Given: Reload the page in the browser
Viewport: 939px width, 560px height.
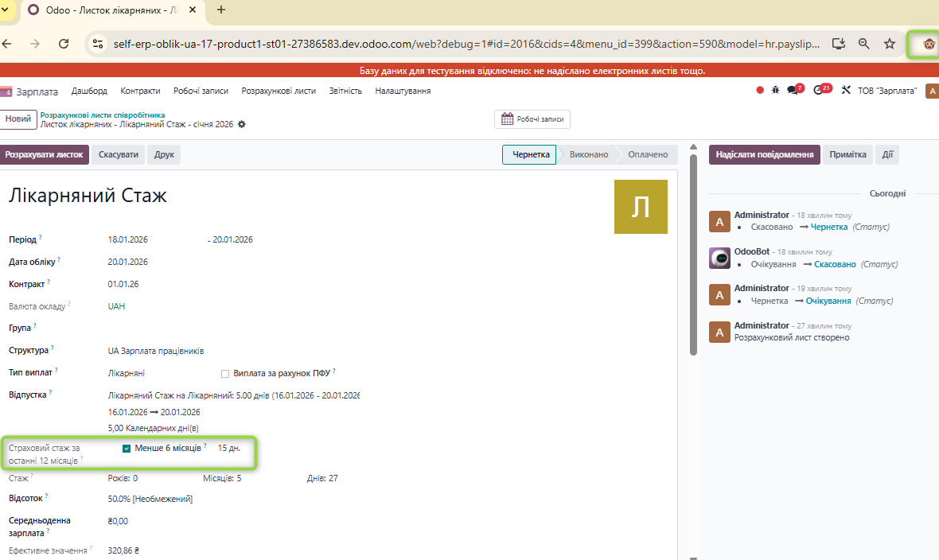Looking at the screenshot, I should coord(64,44).
